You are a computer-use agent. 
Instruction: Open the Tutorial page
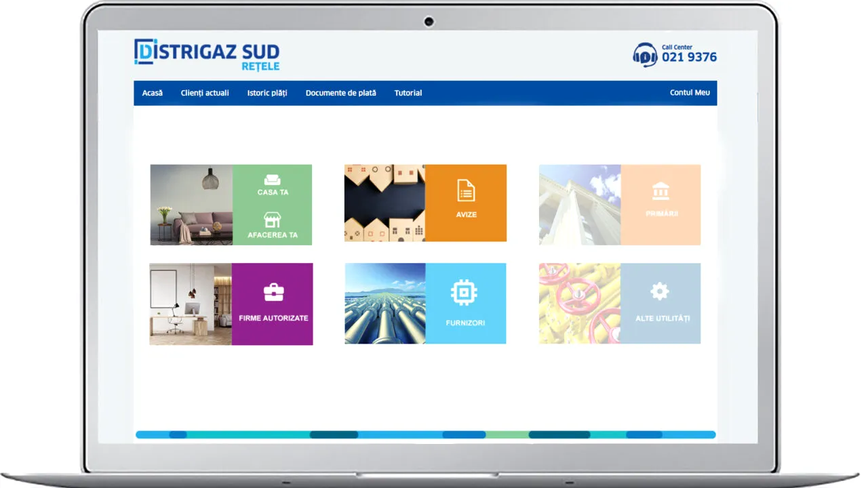point(408,93)
